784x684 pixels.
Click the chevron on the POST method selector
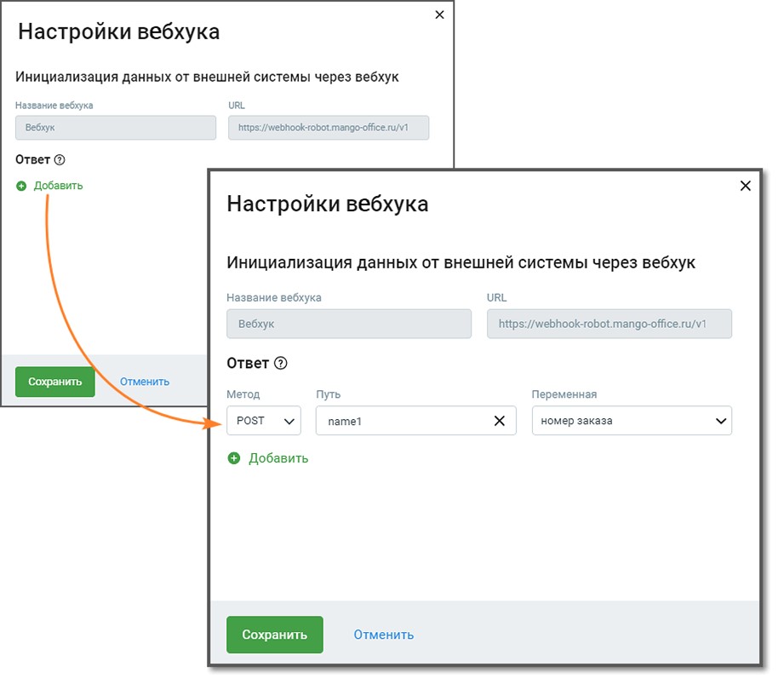(289, 420)
